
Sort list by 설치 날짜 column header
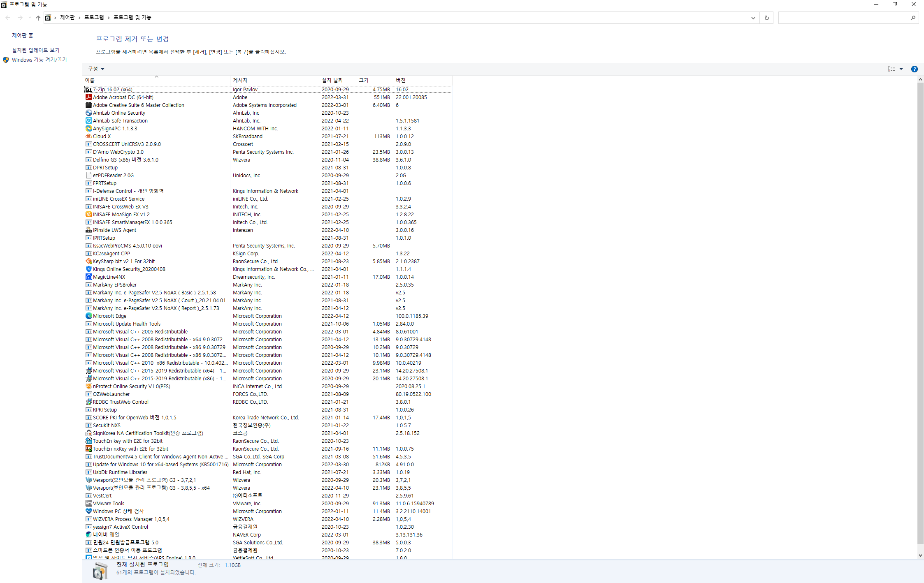pos(332,80)
